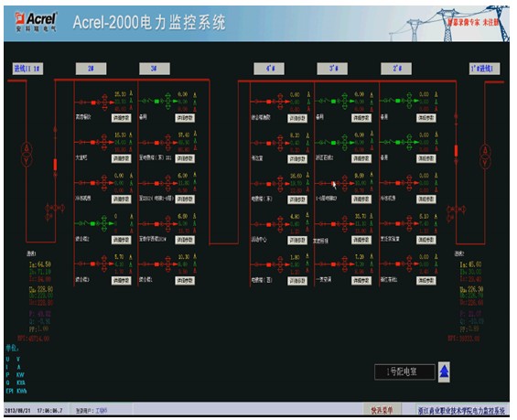517x420 pixels.
Task: Click the current user name in status bar
Action: click(101, 411)
